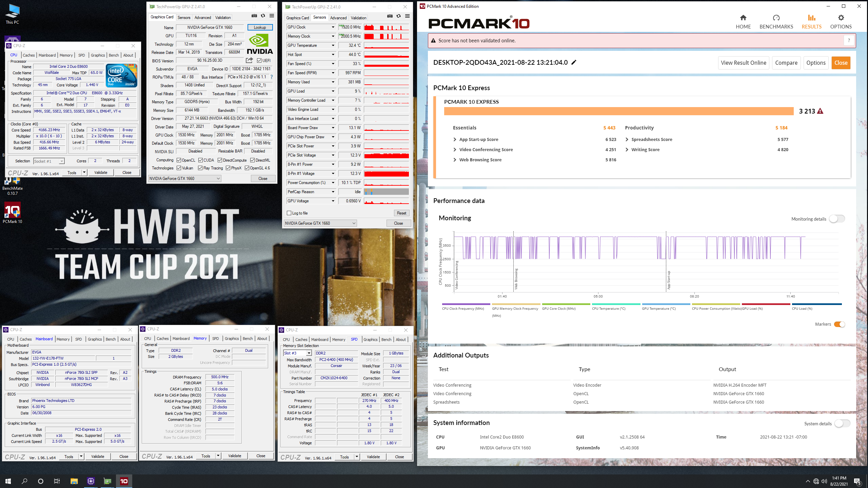Select GPU Load (%) legend color bar
This screenshot has height=488, width=868.
766,304
